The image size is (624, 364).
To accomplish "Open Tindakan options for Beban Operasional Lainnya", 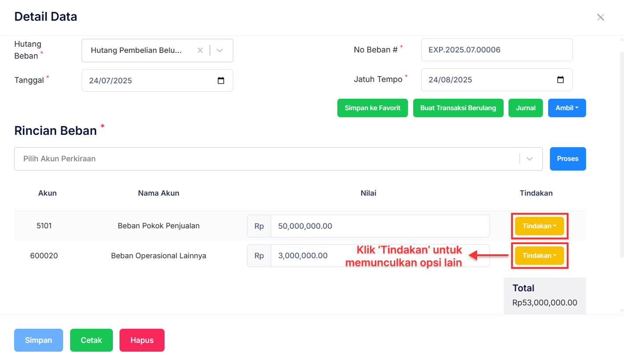I will point(539,255).
